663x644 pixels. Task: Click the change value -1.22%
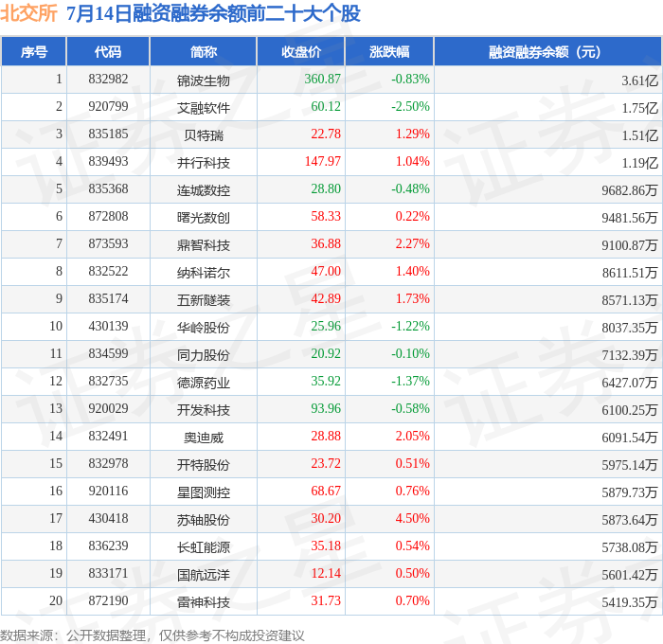click(x=410, y=327)
